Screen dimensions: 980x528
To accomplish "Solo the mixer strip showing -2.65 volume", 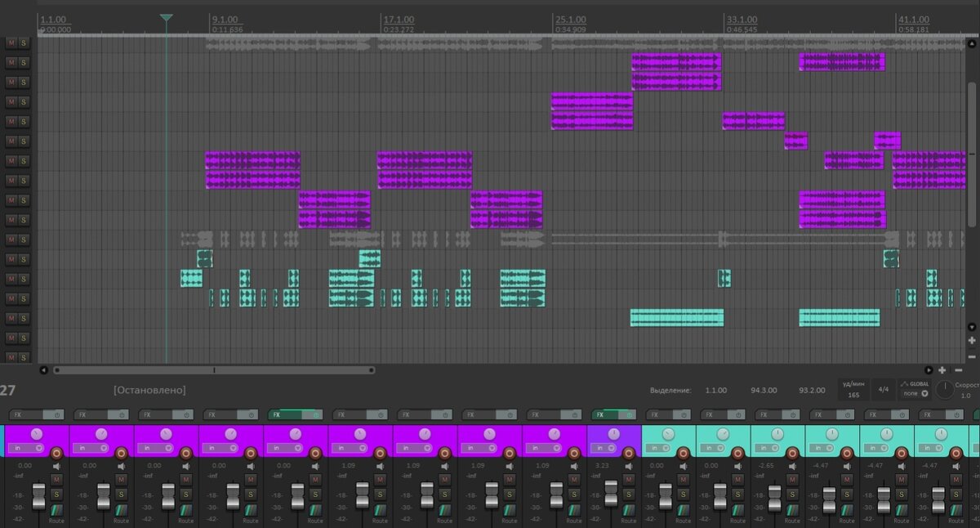I will (x=791, y=494).
